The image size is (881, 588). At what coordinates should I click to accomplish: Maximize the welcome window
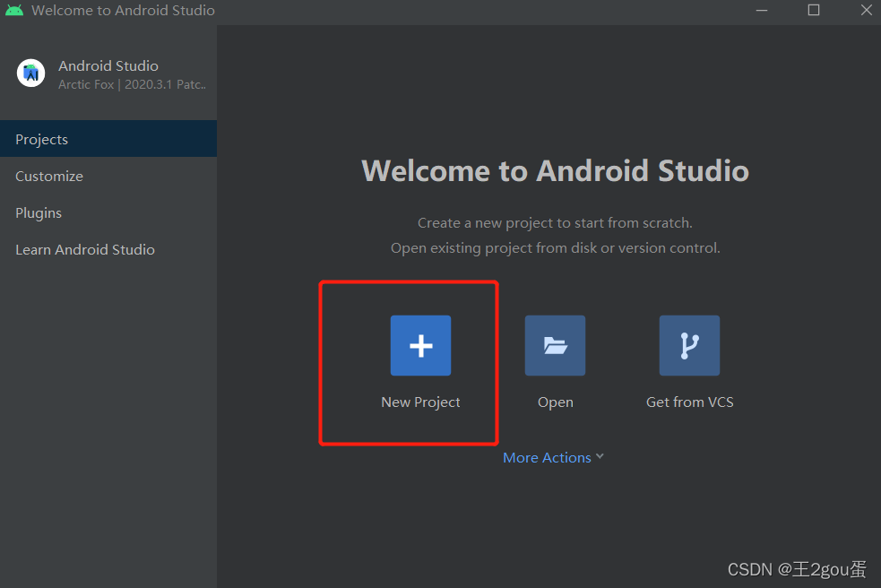pos(814,10)
